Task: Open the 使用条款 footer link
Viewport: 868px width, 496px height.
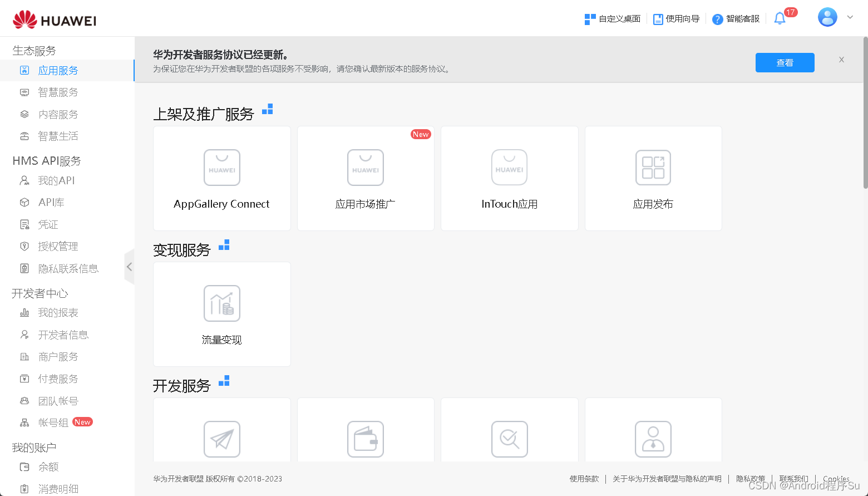Action: coord(584,479)
